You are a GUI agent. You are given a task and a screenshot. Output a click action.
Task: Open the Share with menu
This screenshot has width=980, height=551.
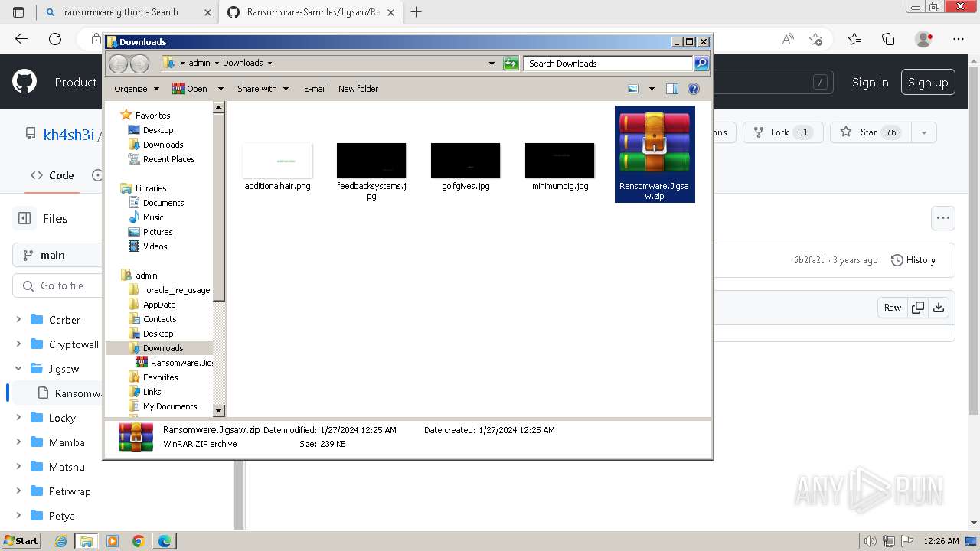point(263,89)
